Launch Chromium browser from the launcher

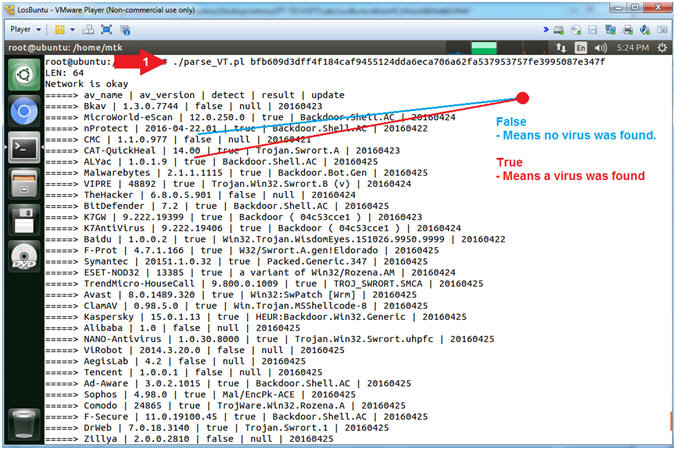[24, 111]
